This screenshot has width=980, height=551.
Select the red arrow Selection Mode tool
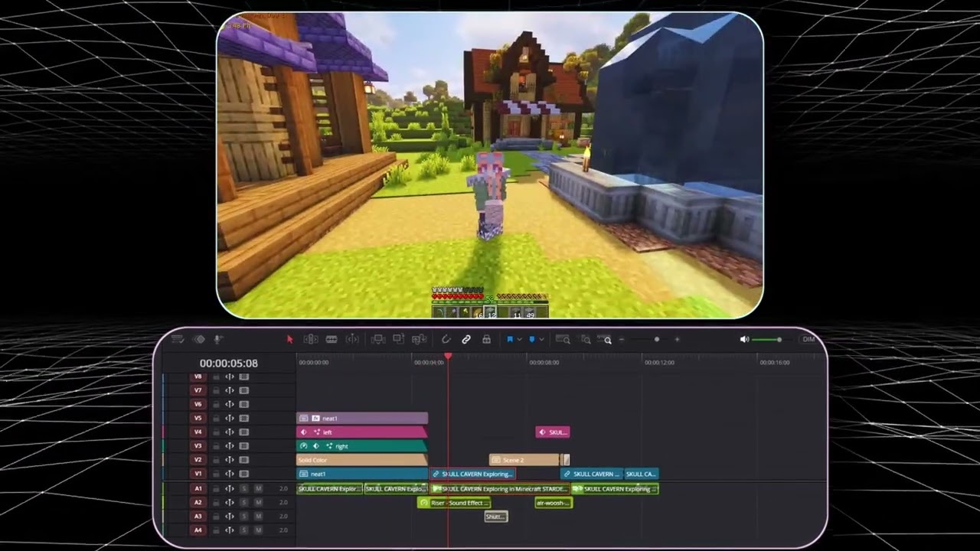[290, 339]
